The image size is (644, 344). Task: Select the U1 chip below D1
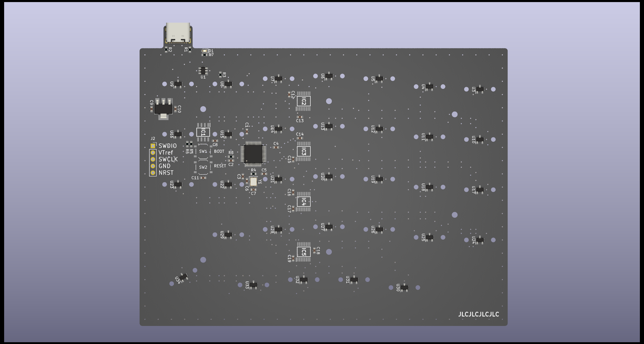pyautogui.click(x=203, y=71)
